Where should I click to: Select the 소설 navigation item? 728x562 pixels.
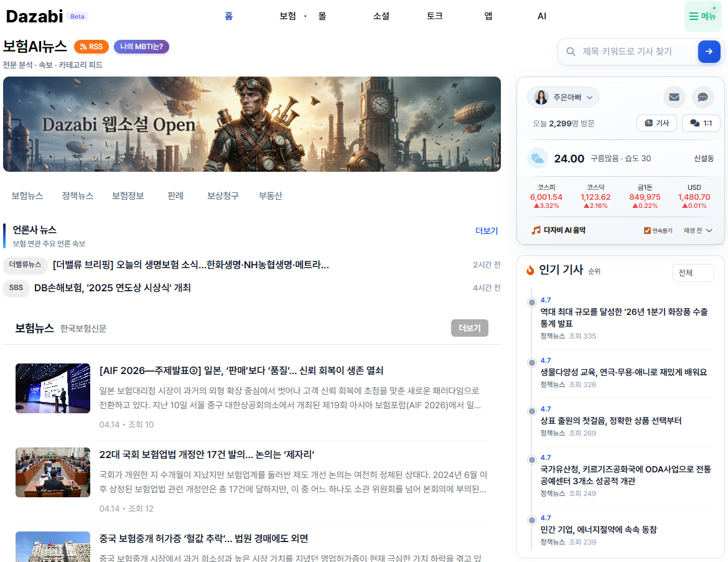pyautogui.click(x=381, y=16)
